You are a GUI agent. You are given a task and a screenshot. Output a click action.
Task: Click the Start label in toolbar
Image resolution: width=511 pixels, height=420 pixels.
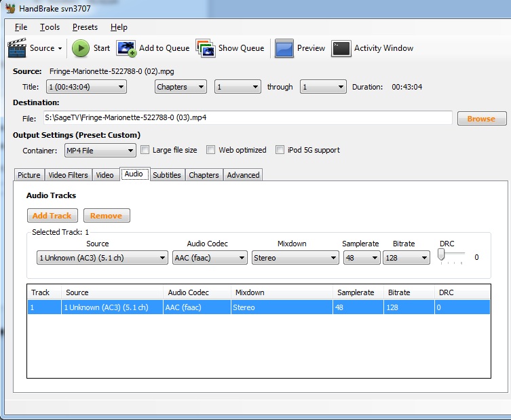pyautogui.click(x=102, y=48)
